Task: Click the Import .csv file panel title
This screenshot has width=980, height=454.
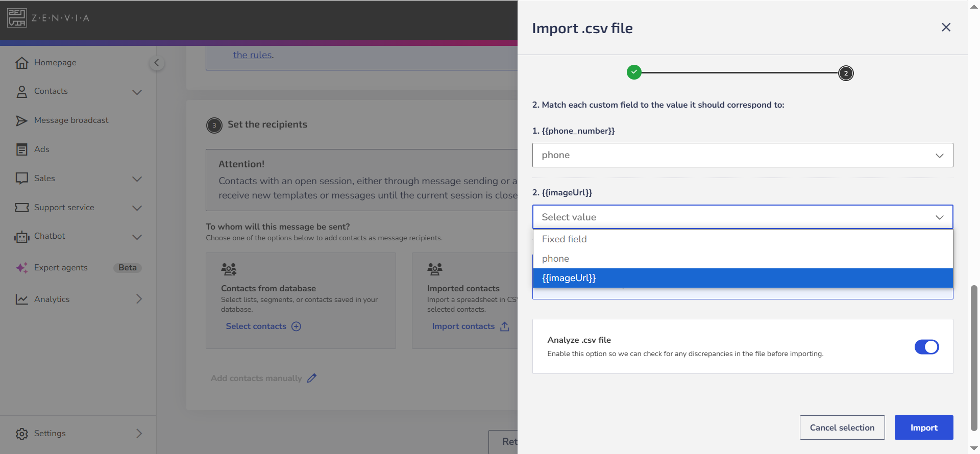Action: [582, 28]
